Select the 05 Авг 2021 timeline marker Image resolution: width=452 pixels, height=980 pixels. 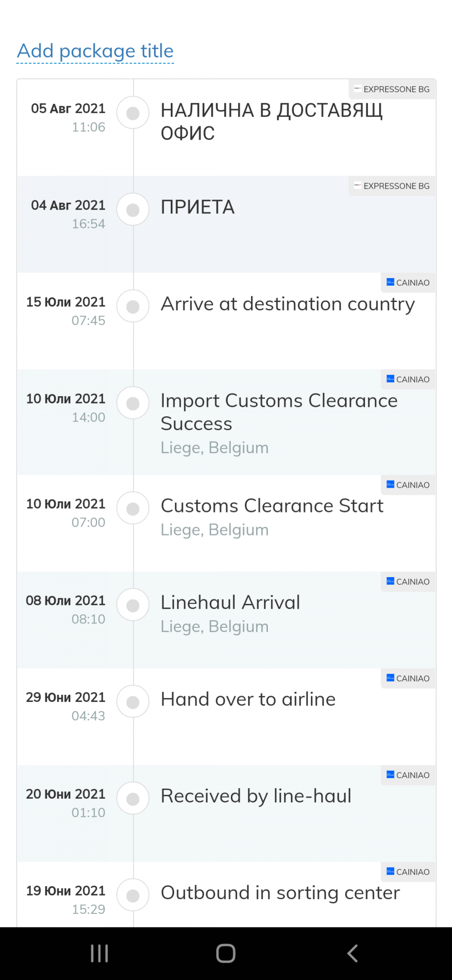(133, 113)
